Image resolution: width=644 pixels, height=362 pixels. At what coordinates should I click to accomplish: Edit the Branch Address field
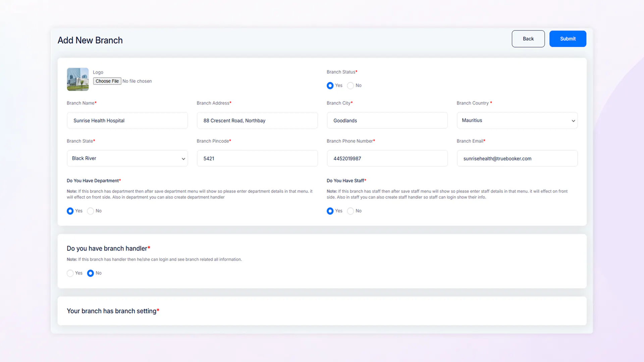click(x=257, y=120)
